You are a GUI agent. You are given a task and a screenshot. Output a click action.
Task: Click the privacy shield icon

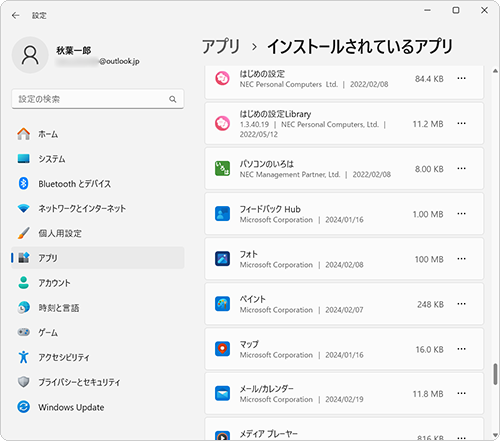[x=24, y=382]
